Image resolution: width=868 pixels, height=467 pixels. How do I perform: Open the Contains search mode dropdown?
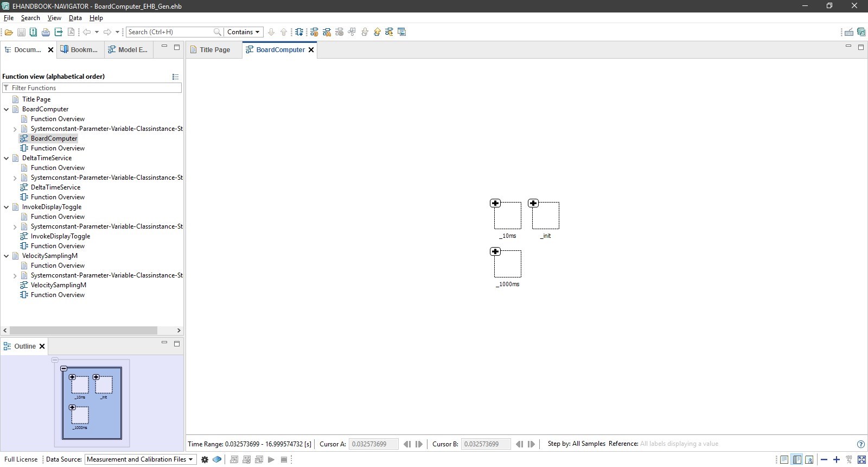(x=243, y=32)
